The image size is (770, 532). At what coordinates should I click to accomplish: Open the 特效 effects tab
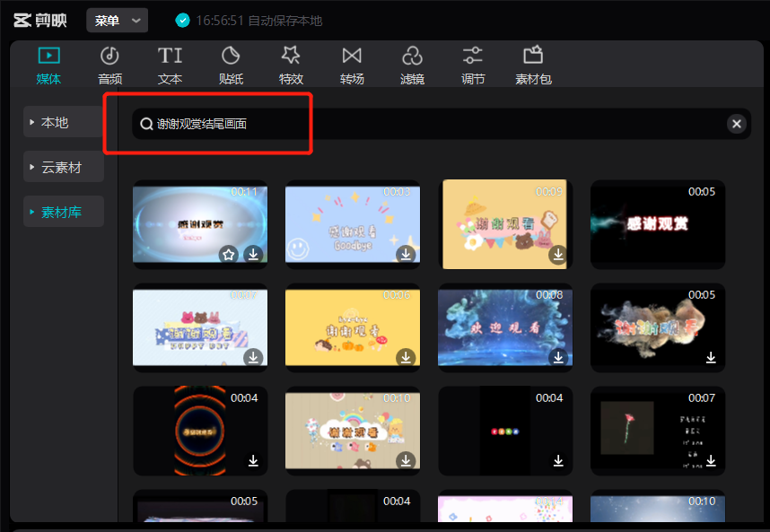(x=291, y=65)
